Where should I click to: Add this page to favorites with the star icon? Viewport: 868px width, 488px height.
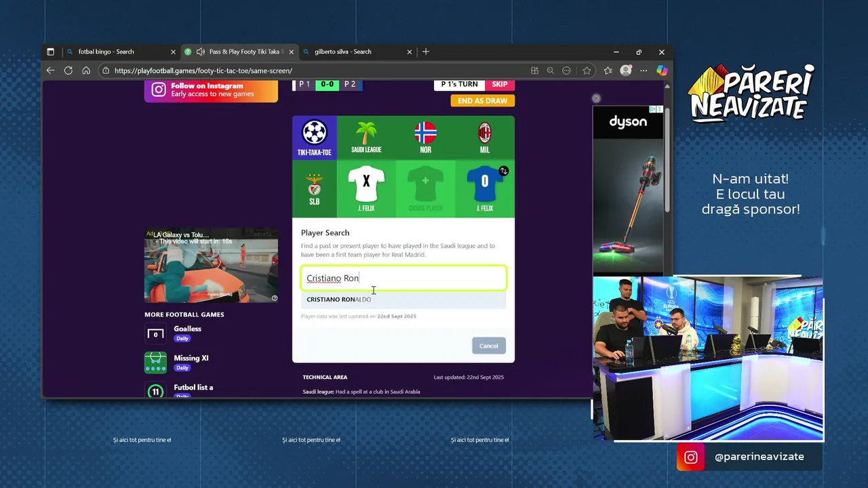587,70
